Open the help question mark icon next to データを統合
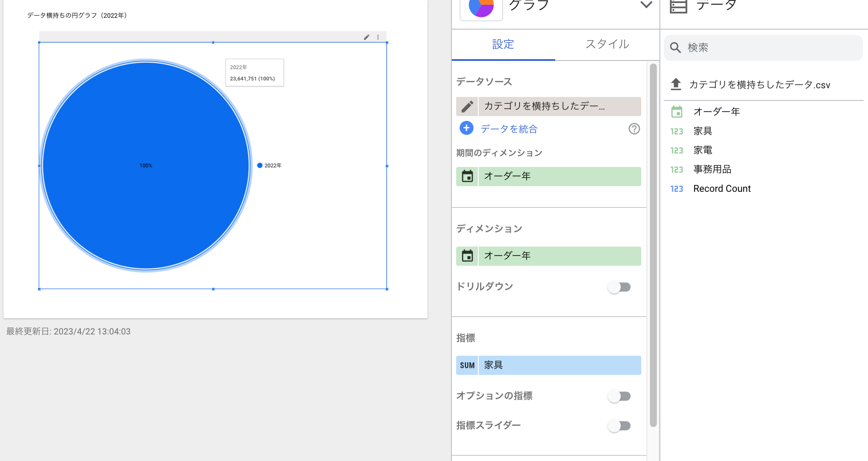868x461 pixels. (x=634, y=129)
